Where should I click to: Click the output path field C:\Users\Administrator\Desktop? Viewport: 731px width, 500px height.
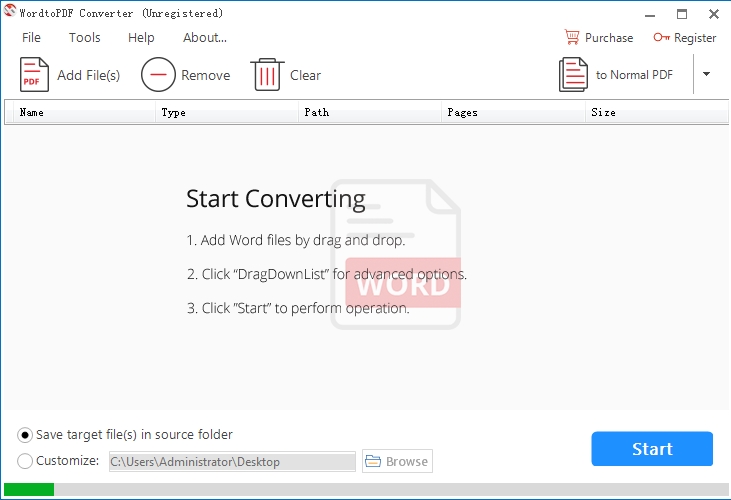pyautogui.click(x=232, y=461)
